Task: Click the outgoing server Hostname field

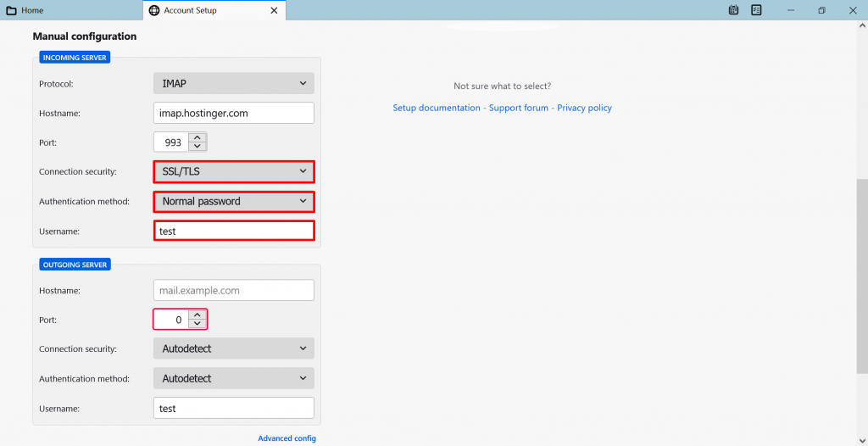Action: [x=233, y=291]
